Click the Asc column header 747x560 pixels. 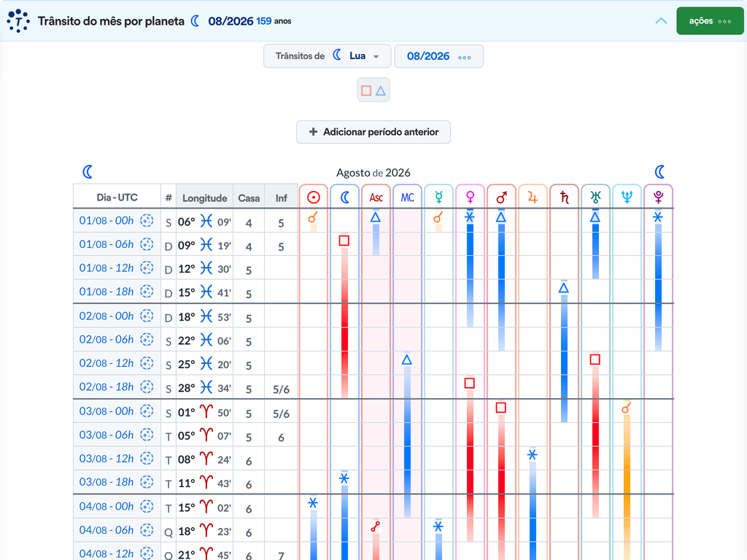click(x=376, y=197)
